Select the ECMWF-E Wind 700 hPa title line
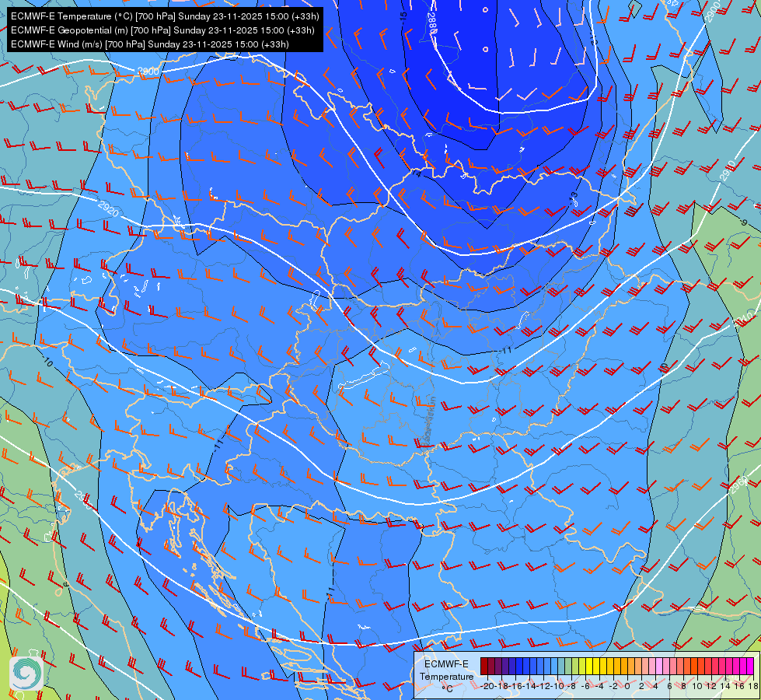Viewport: 761px width, 700px height. 150,44
